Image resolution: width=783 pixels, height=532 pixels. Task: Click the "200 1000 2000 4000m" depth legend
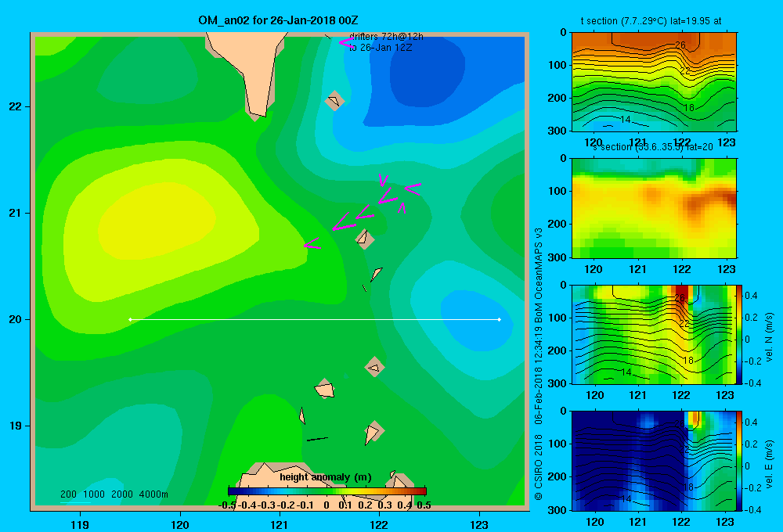[114, 494]
